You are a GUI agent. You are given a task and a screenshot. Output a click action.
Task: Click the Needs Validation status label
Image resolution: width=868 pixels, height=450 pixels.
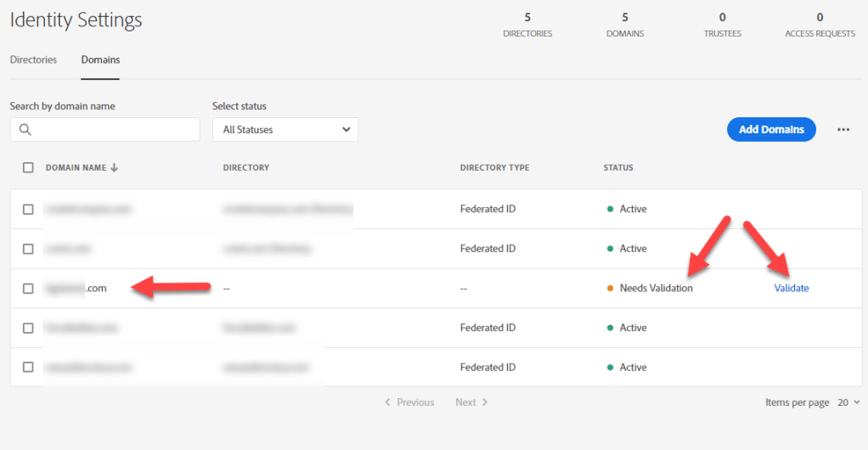(656, 289)
